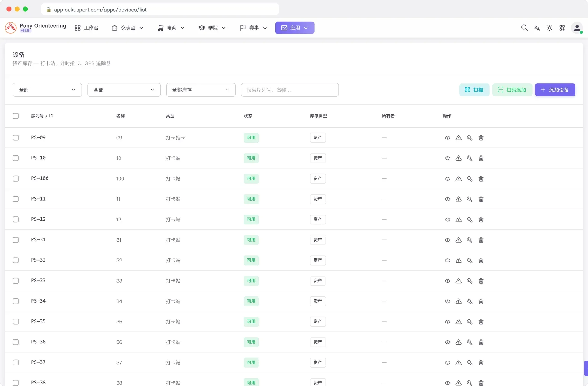Open the search icon in top bar

click(x=524, y=28)
